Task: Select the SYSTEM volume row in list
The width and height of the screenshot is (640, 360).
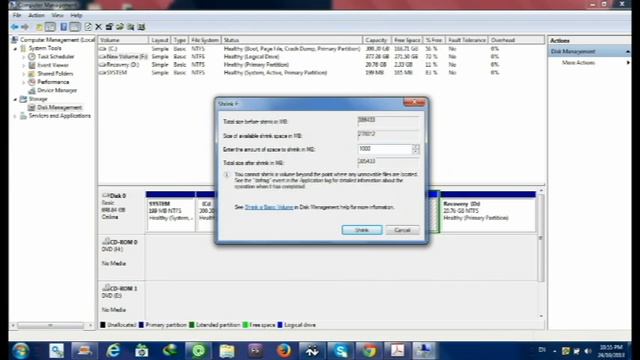Action: click(x=321, y=73)
